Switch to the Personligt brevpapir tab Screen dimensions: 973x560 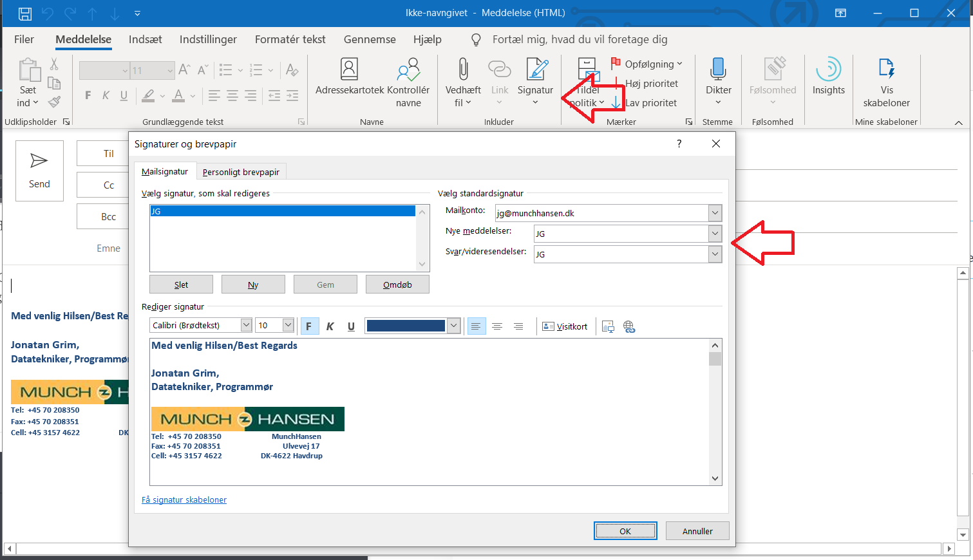click(241, 172)
